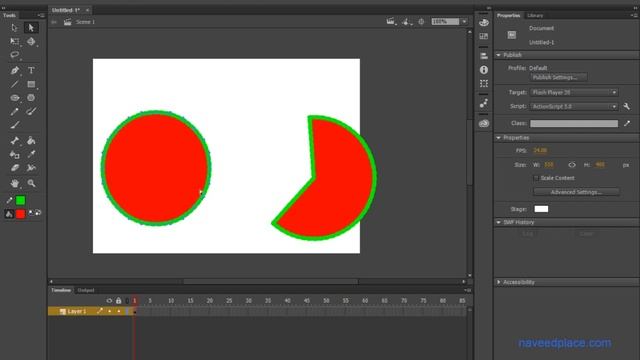Image resolution: width=640 pixels, height=360 pixels.
Task: Collapse the Properties section triangle
Action: (498, 138)
